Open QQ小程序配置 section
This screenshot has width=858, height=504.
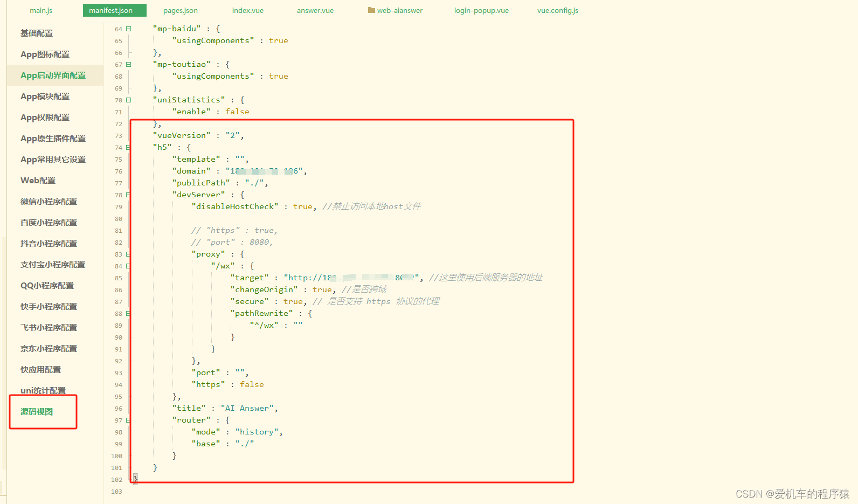tap(47, 285)
